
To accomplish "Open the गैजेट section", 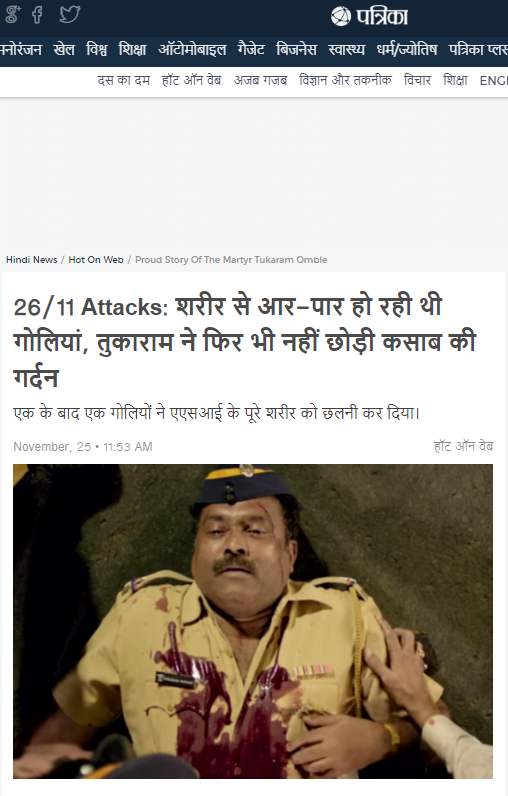I will pos(251,50).
